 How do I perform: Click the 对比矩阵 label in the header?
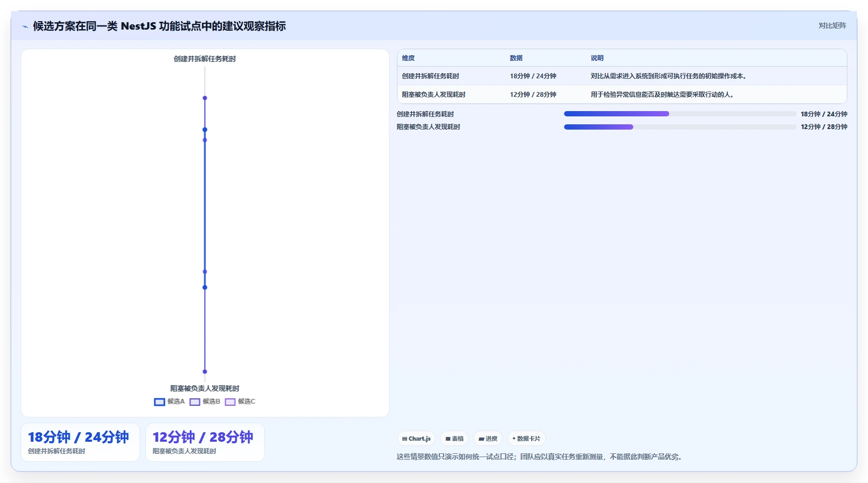click(832, 25)
